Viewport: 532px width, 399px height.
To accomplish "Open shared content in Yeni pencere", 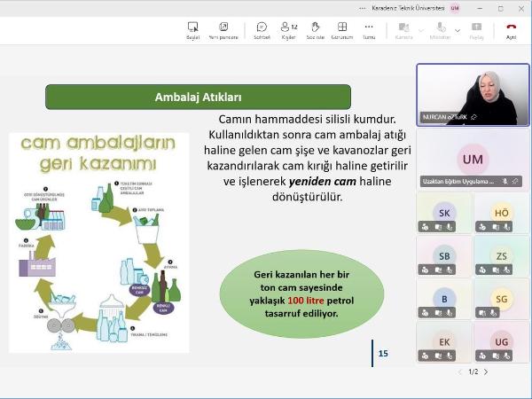I will (224, 31).
